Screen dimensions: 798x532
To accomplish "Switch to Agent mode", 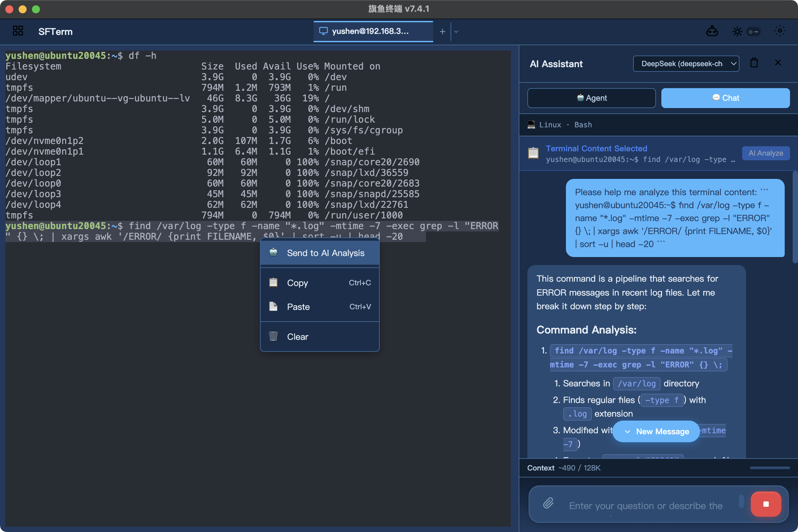I will 591,98.
